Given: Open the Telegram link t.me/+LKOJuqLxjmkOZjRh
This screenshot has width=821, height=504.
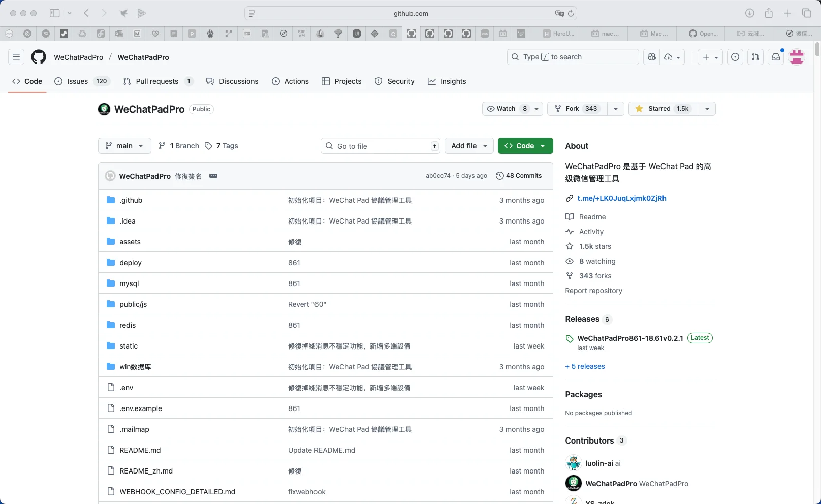Looking at the screenshot, I should [x=622, y=198].
